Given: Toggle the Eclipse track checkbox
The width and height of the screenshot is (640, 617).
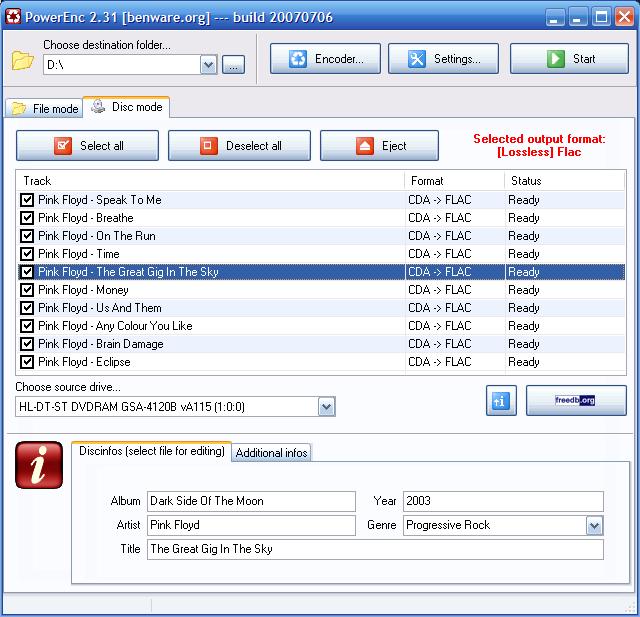Looking at the screenshot, I should [x=27, y=362].
